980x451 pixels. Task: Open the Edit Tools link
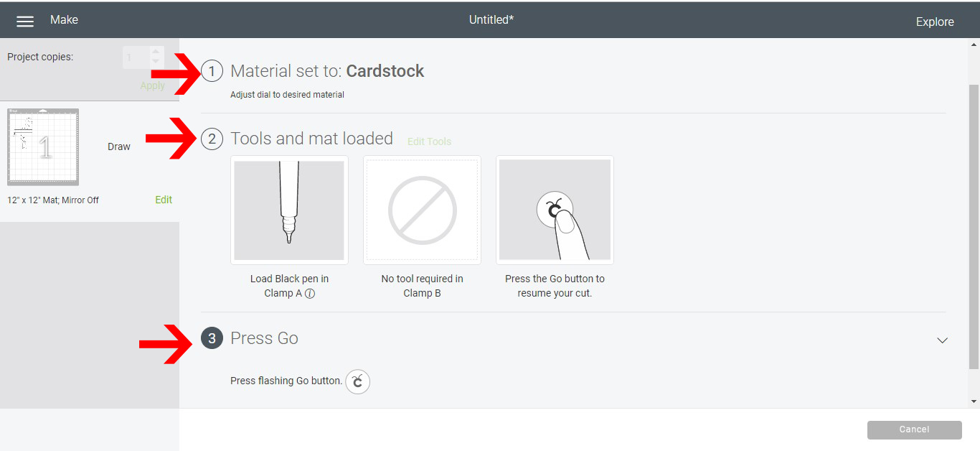[429, 141]
